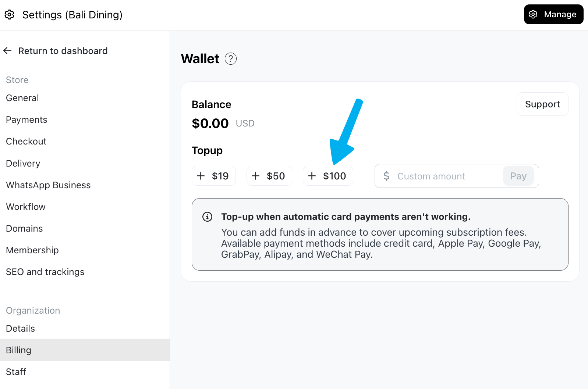The image size is (588, 389).
Task: Click the dollar sign icon in the custom amount field
Action: [x=386, y=176]
